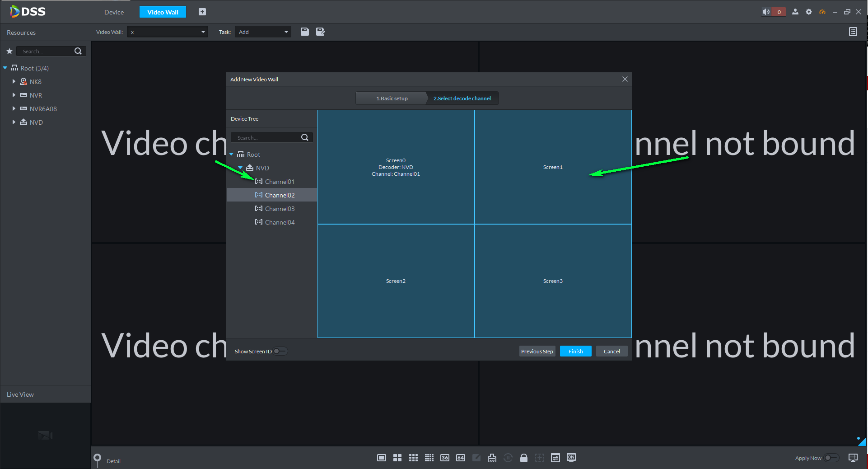Click the orange system status gauge icon
Viewport: 868px width, 469px height.
tap(822, 12)
